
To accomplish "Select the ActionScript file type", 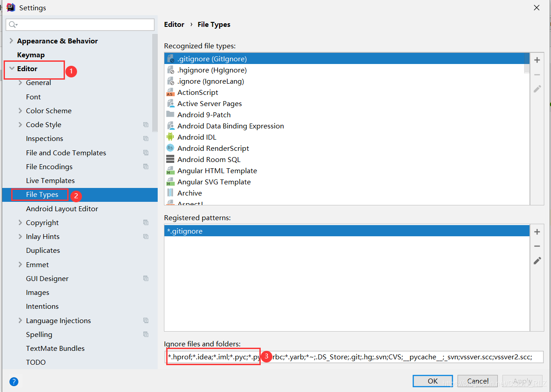I will click(198, 93).
